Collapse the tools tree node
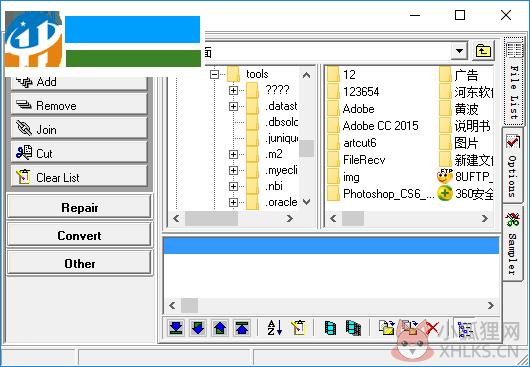Image resolution: width=530 pixels, height=367 pixels. click(x=214, y=74)
